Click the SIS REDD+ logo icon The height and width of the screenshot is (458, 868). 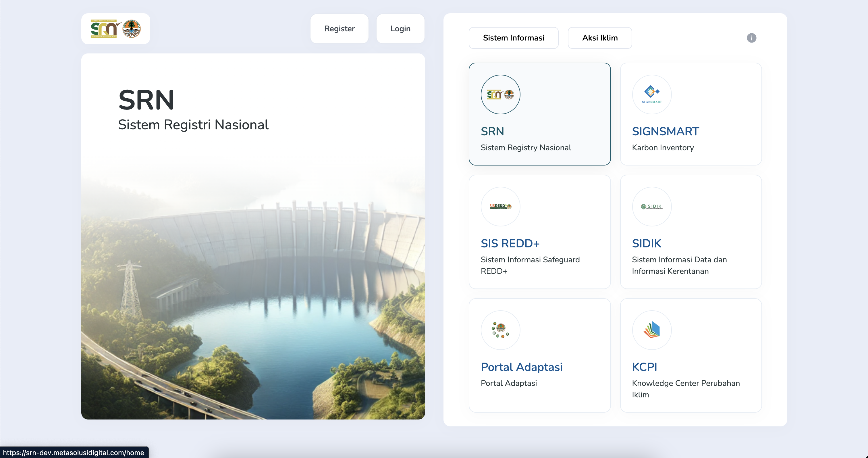point(500,206)
